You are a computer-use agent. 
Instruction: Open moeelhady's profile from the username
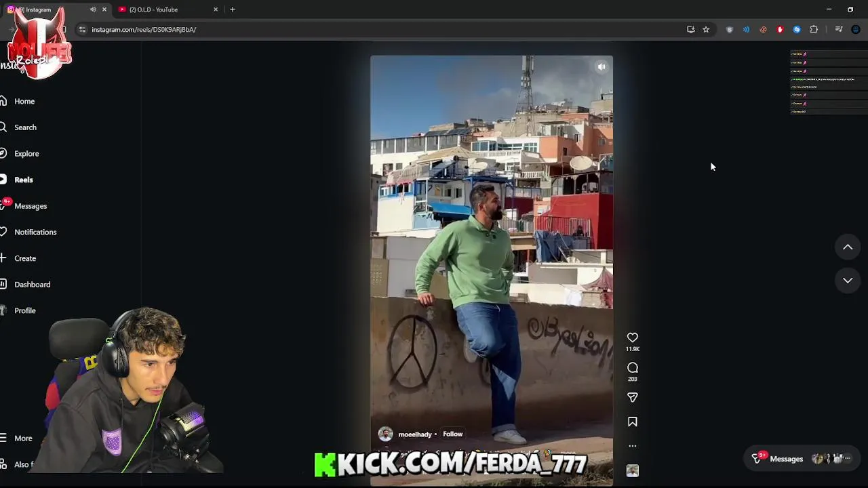(x=415, y=434)
